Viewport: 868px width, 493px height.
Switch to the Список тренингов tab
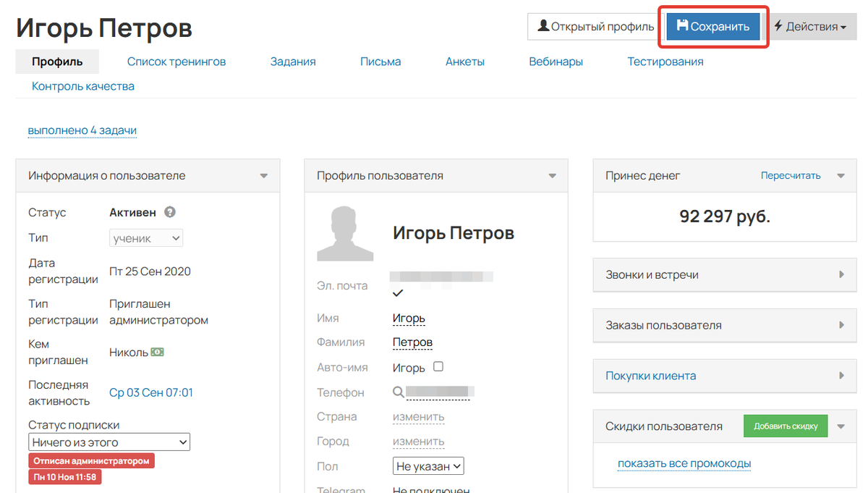tap(176, 62)
